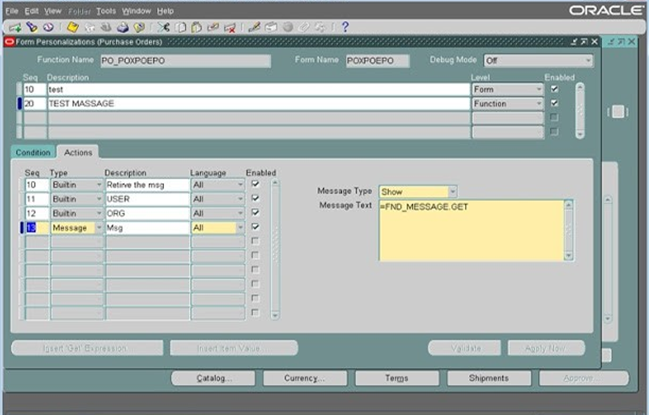Open Language dropdown for 'Retirve the msg'
The width and height of the screenshot is (649, 415).
click(x=240, y=185)
